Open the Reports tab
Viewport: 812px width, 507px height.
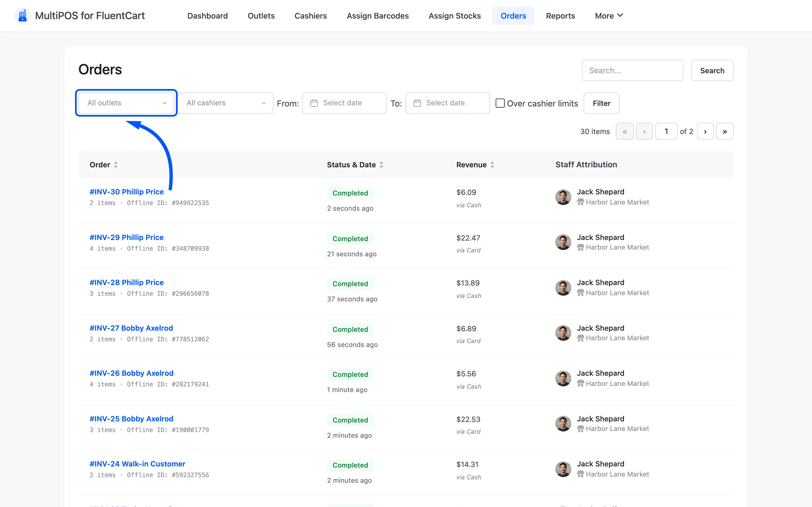pyautogui.click(x=560, y=16)
